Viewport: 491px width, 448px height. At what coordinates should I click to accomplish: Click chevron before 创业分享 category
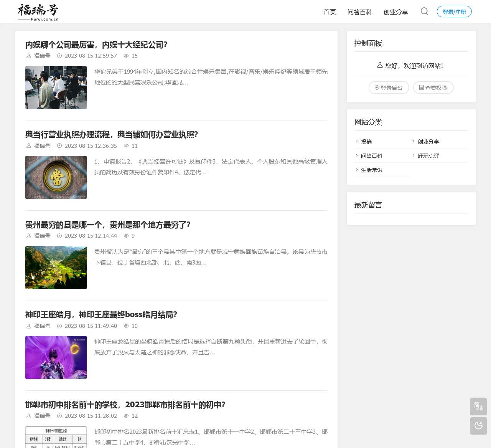click(x=414, y=141)
